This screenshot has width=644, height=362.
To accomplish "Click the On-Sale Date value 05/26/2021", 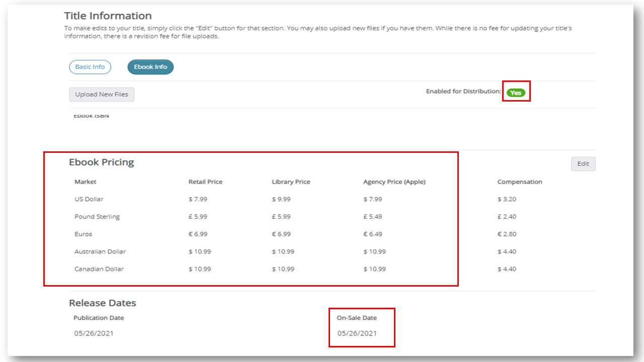I will point(357,333).
